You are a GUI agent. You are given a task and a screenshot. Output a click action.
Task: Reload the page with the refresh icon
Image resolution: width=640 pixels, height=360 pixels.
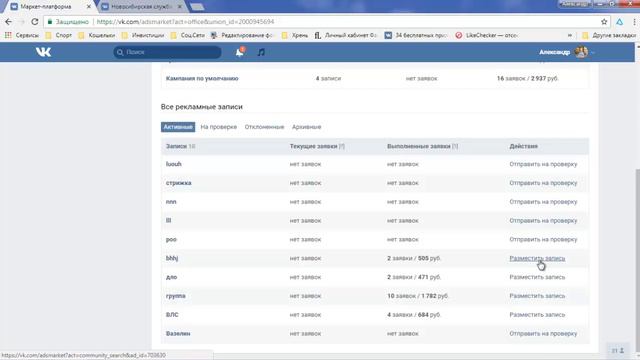tap(35, 22)
